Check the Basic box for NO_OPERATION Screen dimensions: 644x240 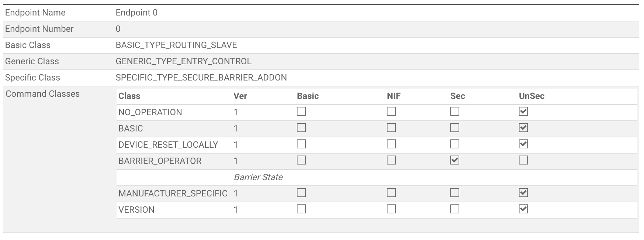301,112
